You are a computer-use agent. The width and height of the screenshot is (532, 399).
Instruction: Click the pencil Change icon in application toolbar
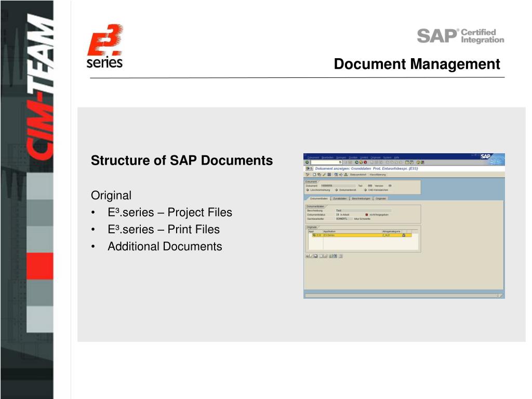coord(324,175)
